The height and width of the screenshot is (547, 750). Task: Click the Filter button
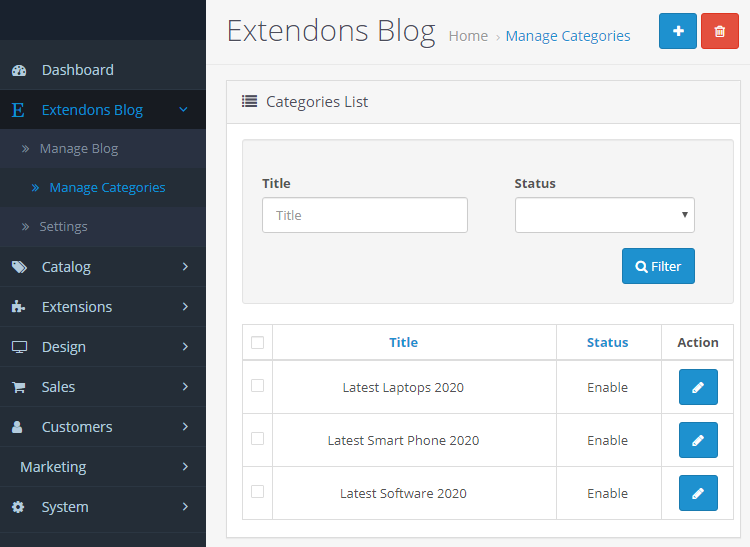pos(658,266)
